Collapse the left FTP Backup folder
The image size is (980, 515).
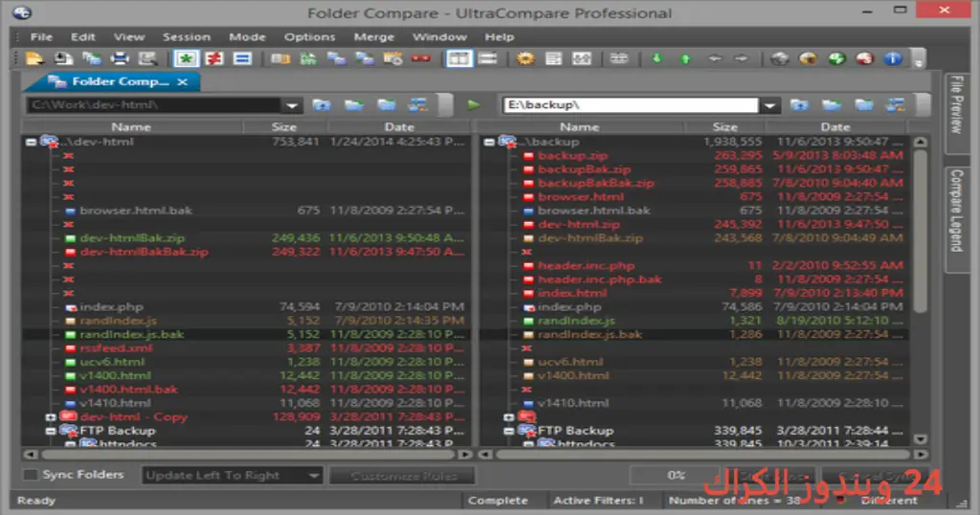pyautogui.click(x=51, y=431)
